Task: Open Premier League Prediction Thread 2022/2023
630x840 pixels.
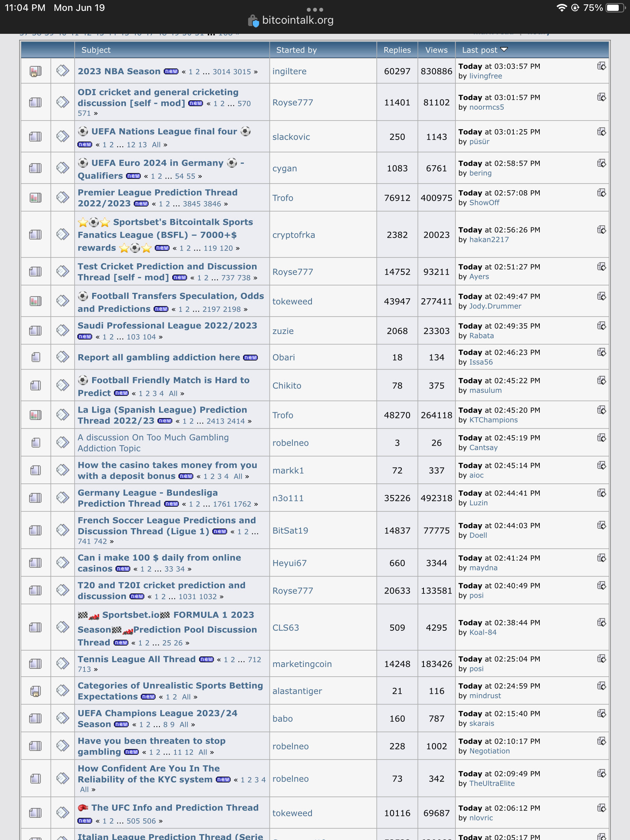Action: coord(157,198)
